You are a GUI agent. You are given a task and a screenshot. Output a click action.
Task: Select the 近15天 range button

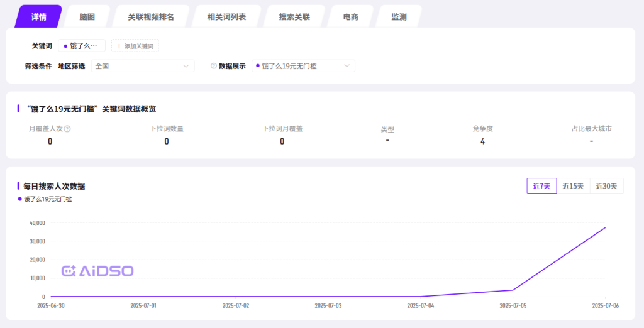pos(573,186)
